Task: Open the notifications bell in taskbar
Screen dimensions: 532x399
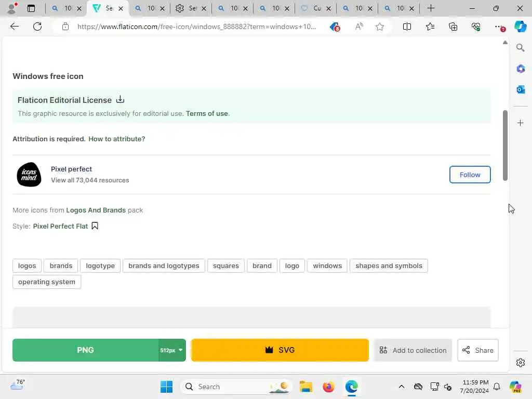Action: [497, 387]
